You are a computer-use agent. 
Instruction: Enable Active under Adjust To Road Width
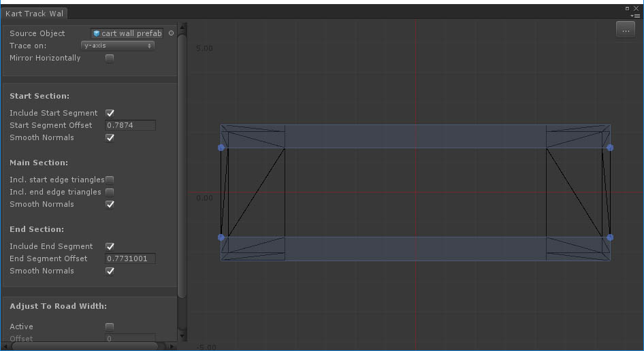point(109,327)
